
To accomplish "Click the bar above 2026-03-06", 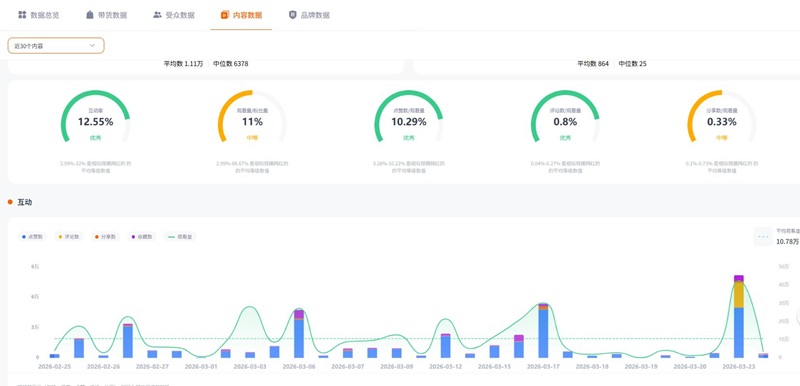I will pos(299,333).
